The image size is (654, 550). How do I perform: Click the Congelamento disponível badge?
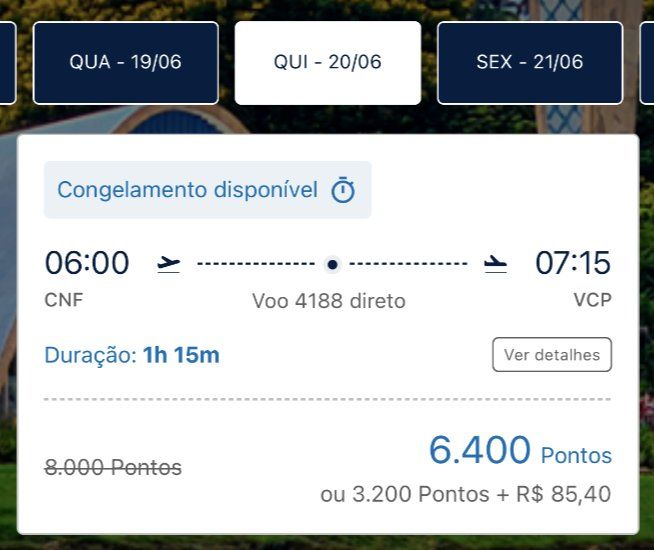tap(208, 190)
